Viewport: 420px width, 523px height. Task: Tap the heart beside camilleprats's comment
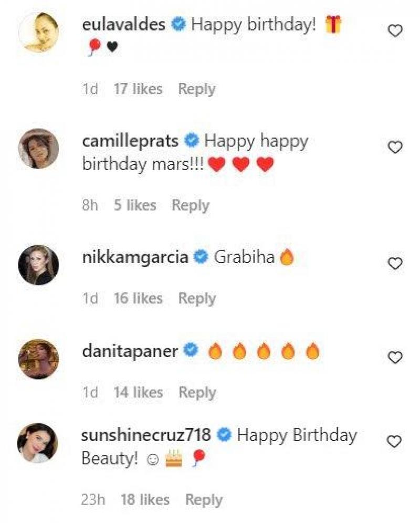tap(395, 148)
